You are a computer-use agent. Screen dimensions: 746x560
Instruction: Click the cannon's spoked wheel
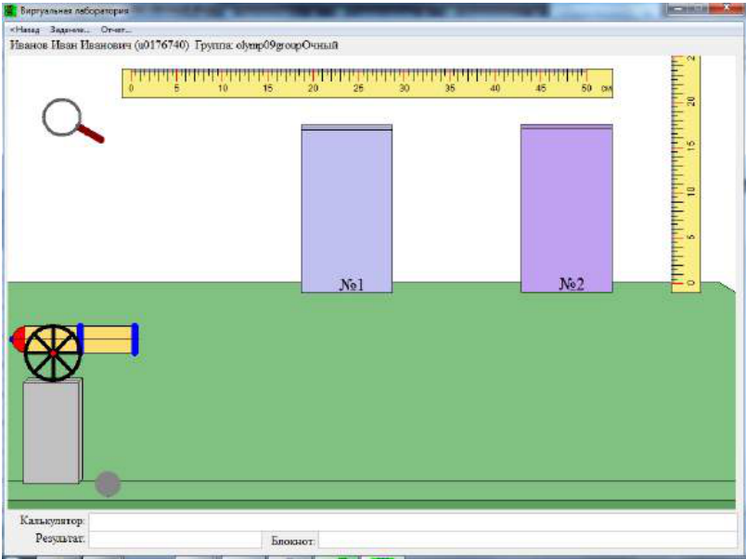click(x=53, y=353)
